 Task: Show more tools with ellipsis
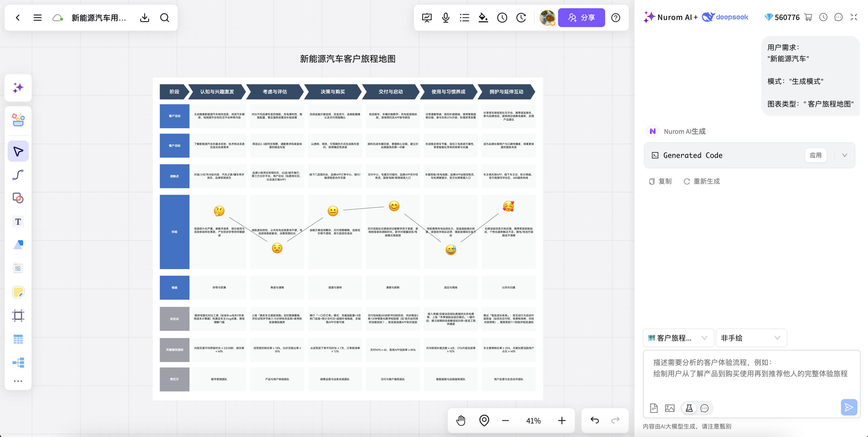click(x=18, y=381)
